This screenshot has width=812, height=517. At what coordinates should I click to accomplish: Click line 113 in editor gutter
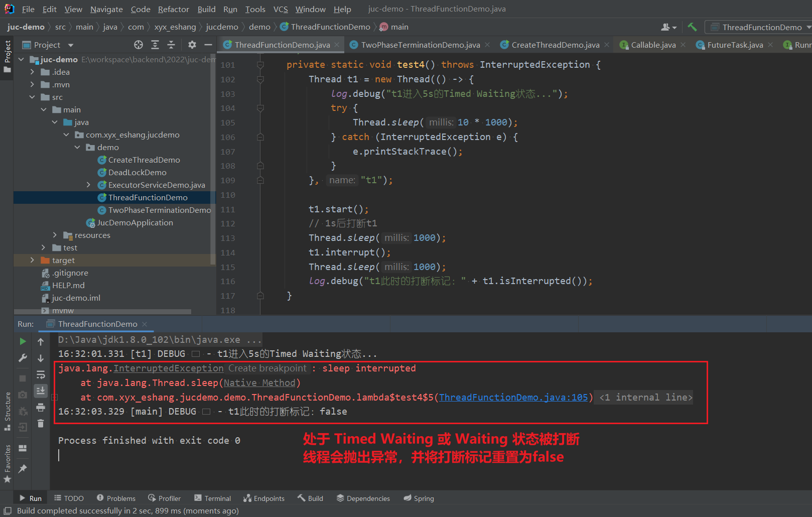228,238
